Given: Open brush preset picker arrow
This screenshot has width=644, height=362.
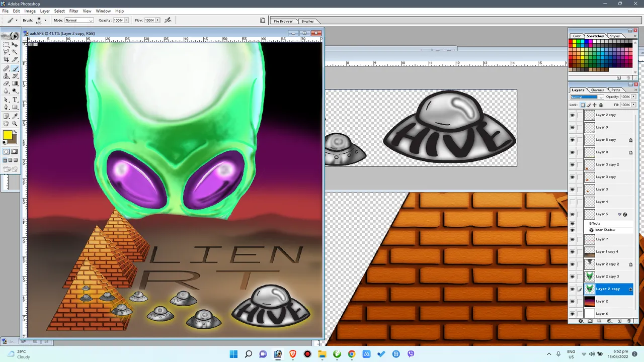Looking at the screenshot, I should (x=45, y=20).
